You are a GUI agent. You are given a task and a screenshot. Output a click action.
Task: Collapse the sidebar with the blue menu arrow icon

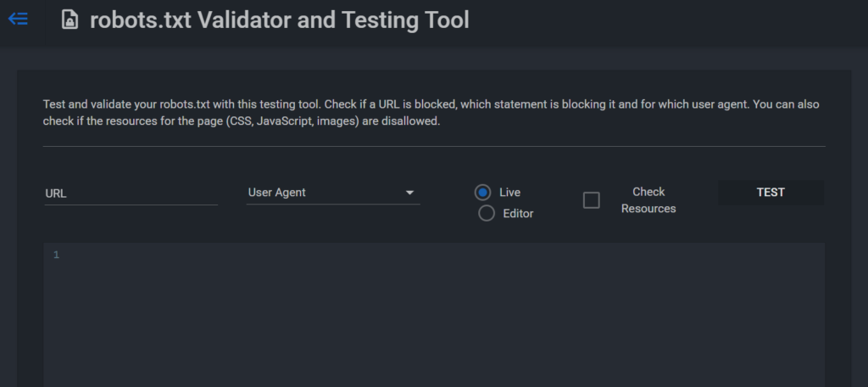18,20
